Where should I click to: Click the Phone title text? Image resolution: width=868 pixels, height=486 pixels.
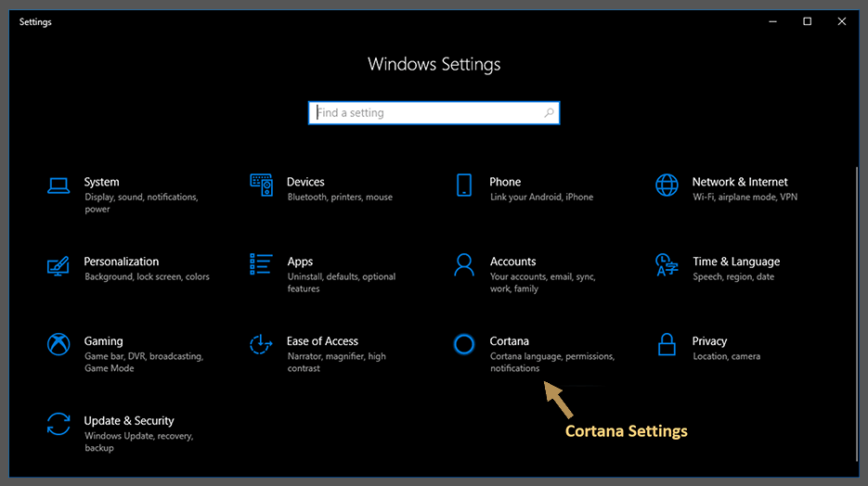pyautogui.click(x=505, y=182)
